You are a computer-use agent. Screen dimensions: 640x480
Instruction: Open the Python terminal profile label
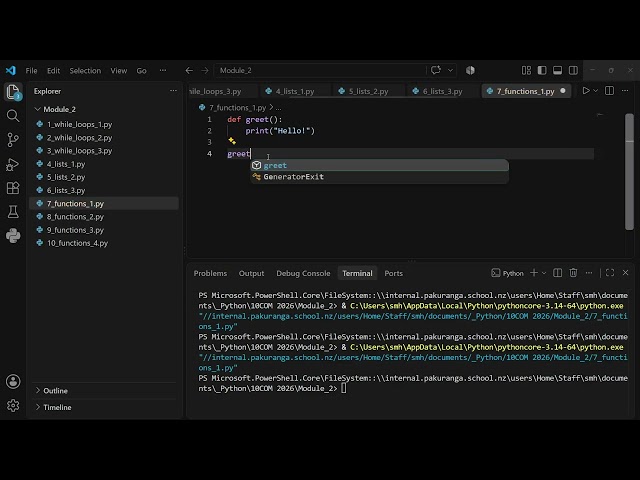coord(507,273)
